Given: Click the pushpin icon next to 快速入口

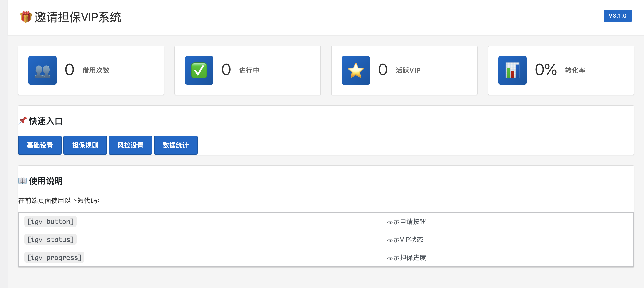Looking at the screenshot, I should pyautogui.click(x=22, y=121).
